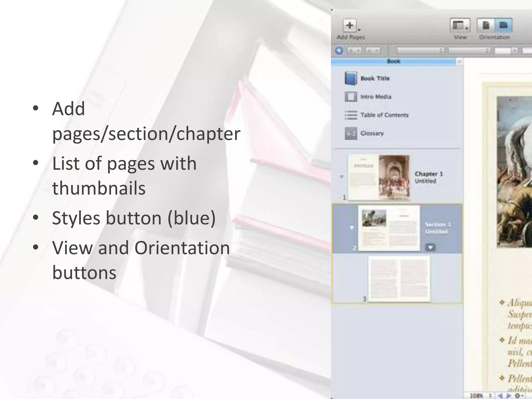The image size is (532, 399).
Task: Select the page 3 thumbnail
Action: click(399, 279)
